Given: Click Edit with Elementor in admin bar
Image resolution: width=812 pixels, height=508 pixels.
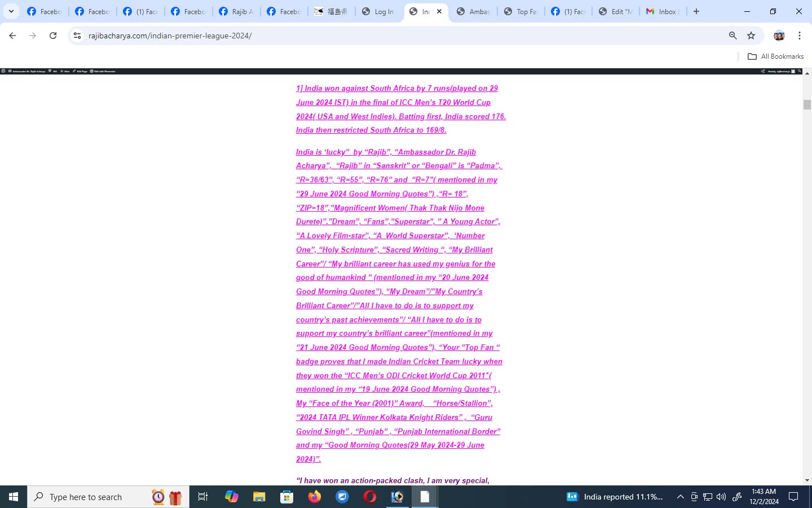Looking at the screenshot, I should (x=103, y=71).
